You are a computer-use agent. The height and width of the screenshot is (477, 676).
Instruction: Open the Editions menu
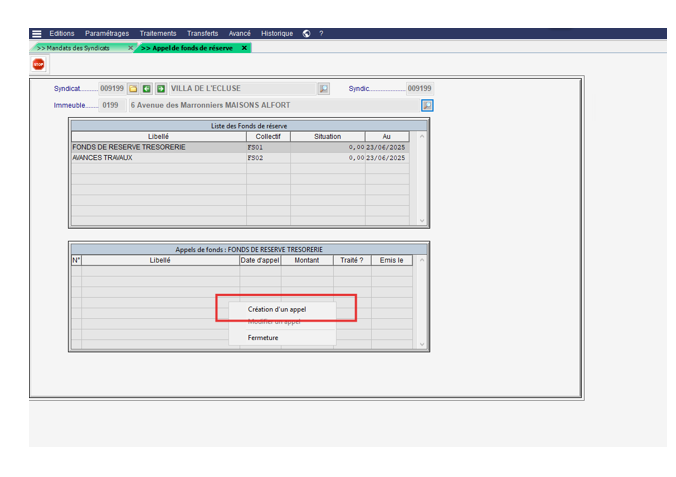coord(62,33)
